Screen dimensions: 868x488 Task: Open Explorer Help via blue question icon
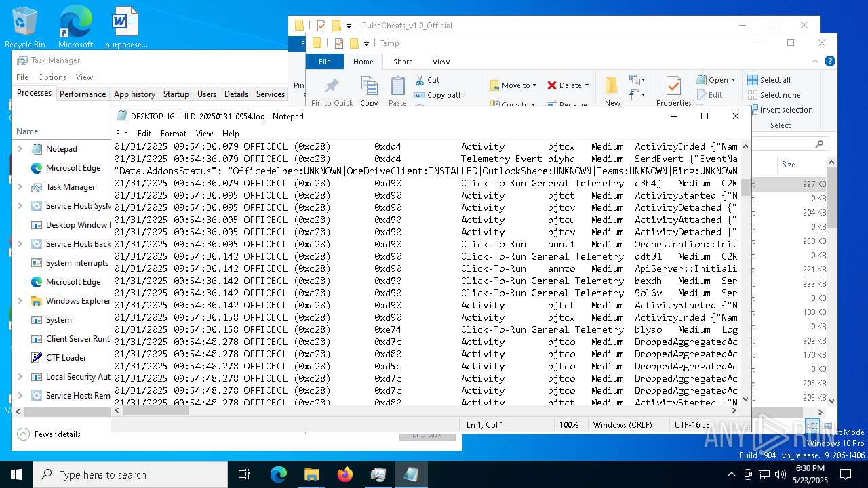(x=829, y=61)
